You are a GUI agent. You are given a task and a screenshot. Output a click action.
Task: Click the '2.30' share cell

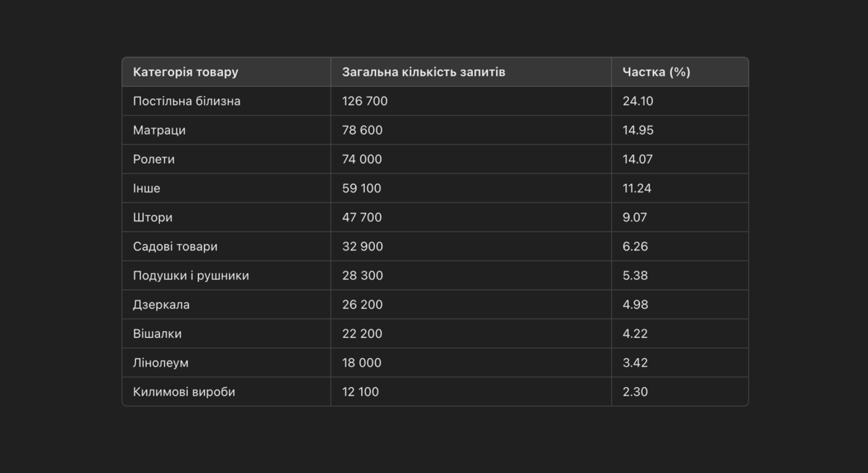coord(680,392)
